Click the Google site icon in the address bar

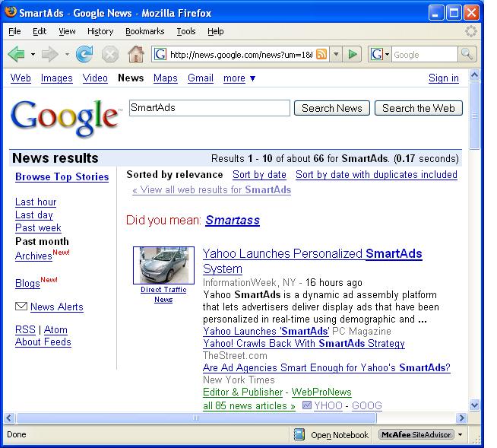[160, 55]
